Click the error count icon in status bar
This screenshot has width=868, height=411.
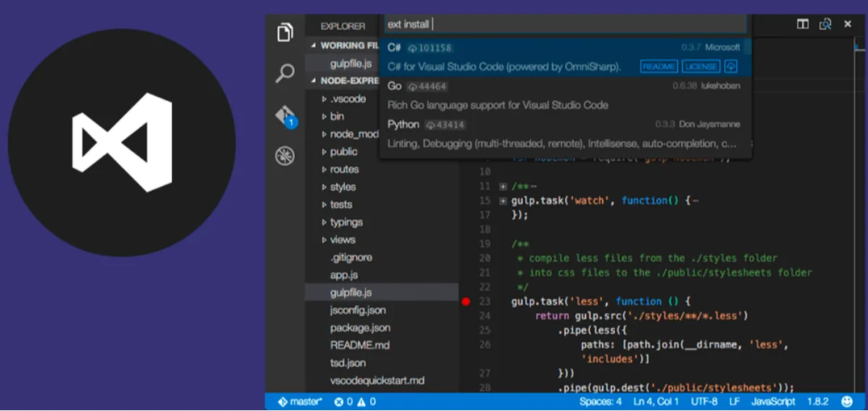pos(339,402)
